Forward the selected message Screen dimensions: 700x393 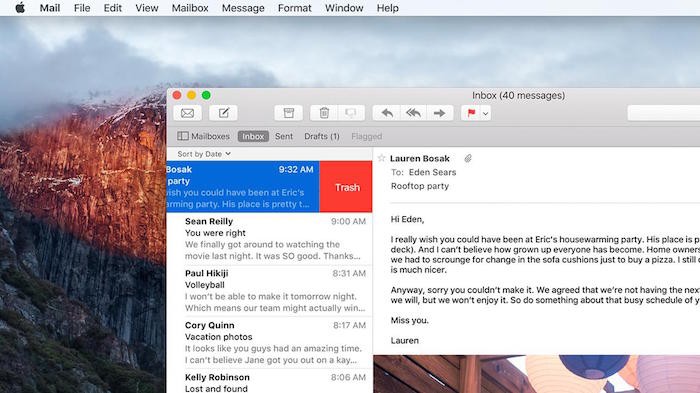[x=440, y=113]
